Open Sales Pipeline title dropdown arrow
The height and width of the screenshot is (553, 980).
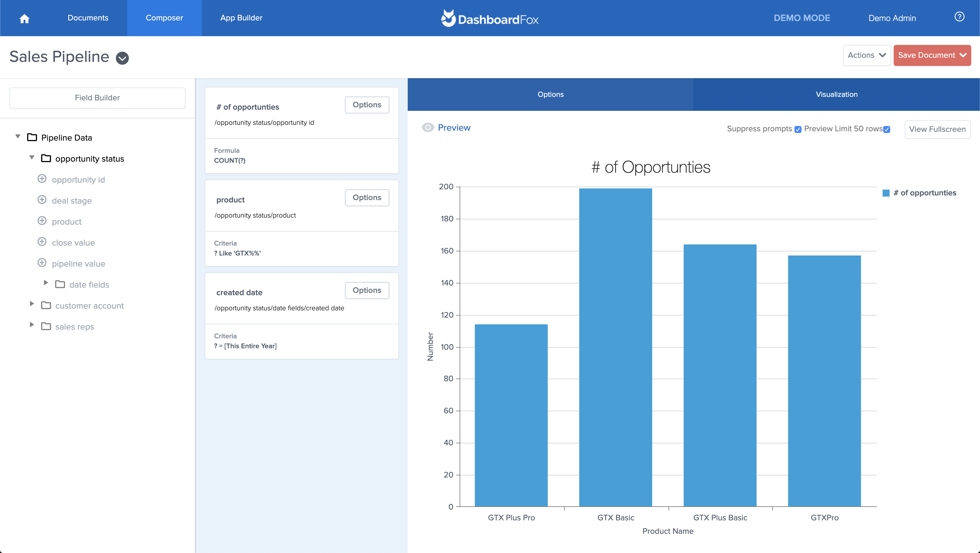[122, 58]
